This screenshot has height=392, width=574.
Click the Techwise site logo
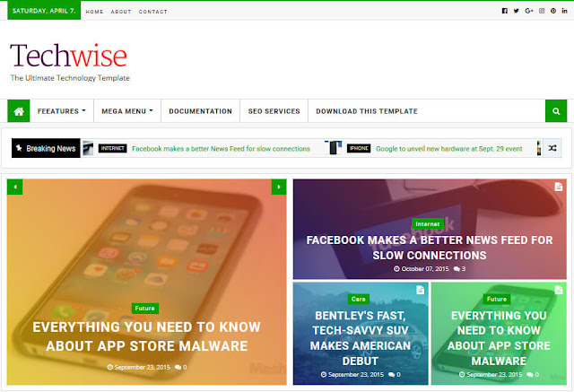[70, 56]
